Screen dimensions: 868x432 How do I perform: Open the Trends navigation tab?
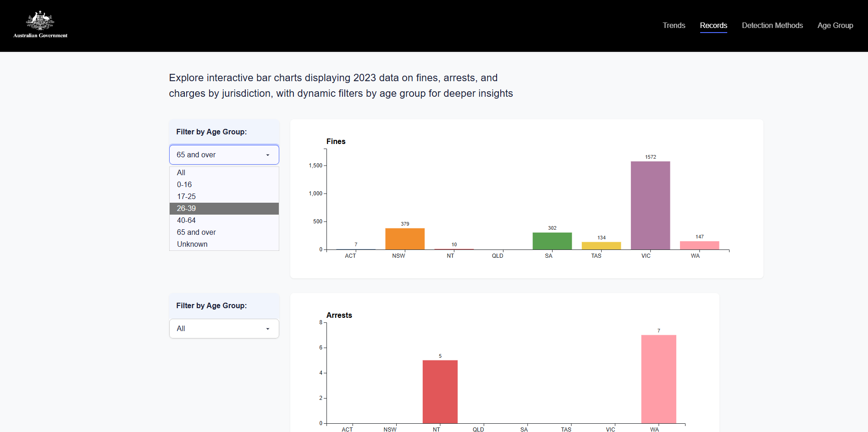point(674,26)
